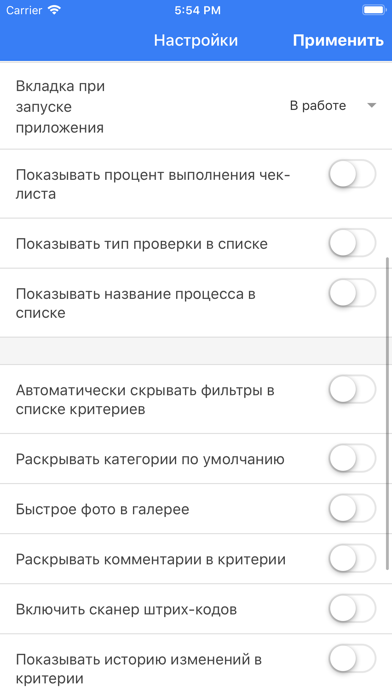Tap the Быстрое фото в галерее label

103,509
